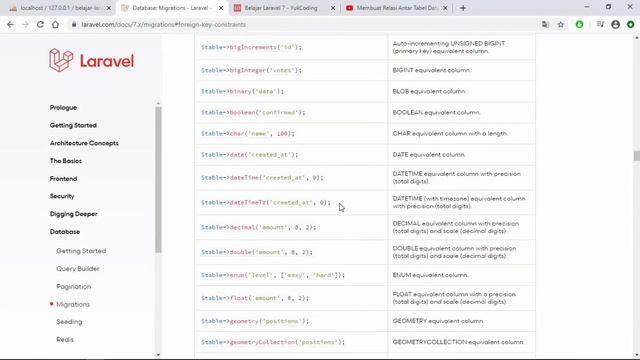Click the decimal('amount', 8, 2) code cell

(x=291, y=227)
